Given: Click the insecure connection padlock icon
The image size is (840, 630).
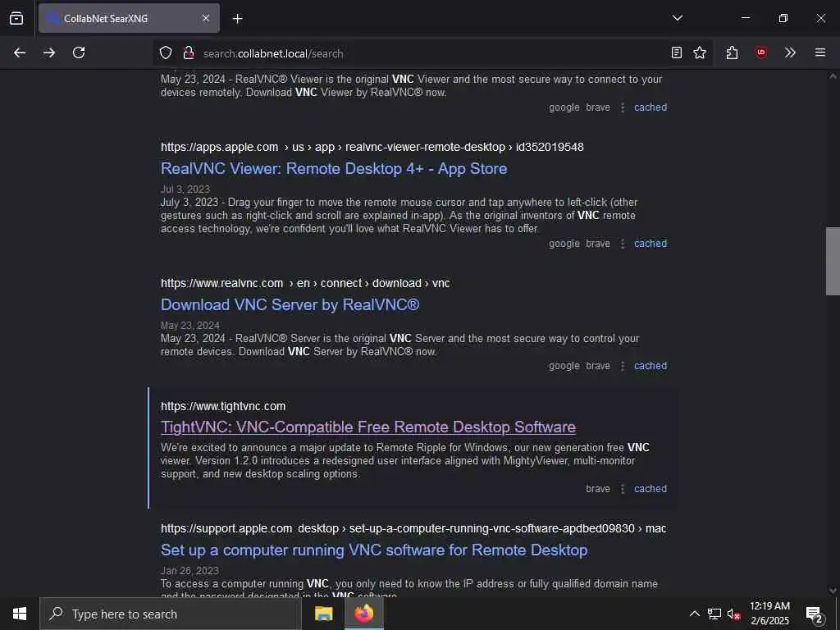Looking at the screenshot, I should [x=189, y=52].
